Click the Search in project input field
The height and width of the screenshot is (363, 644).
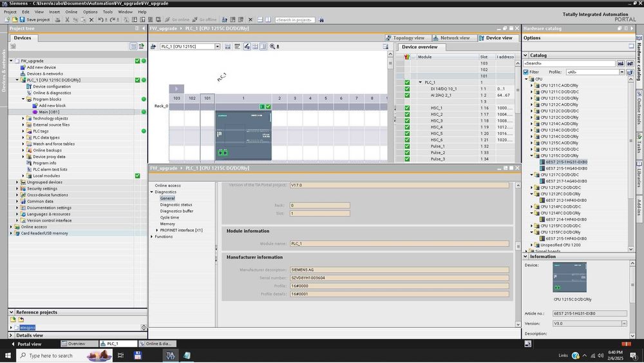pos(294,20)
